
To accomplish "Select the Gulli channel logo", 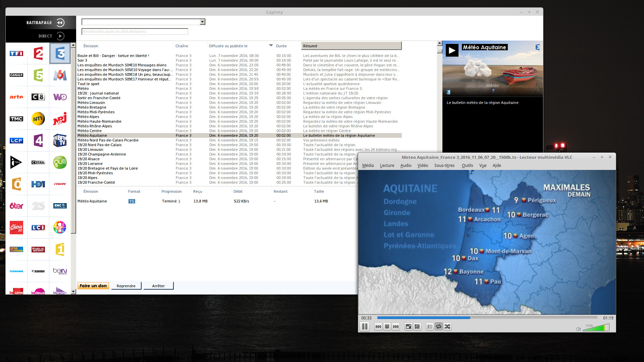I will point(60,162).
